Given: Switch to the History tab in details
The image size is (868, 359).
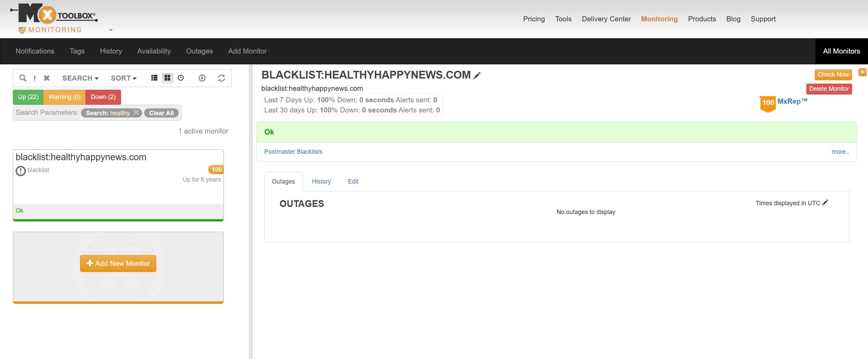Looking at the screenshot, I should [321, 182].
